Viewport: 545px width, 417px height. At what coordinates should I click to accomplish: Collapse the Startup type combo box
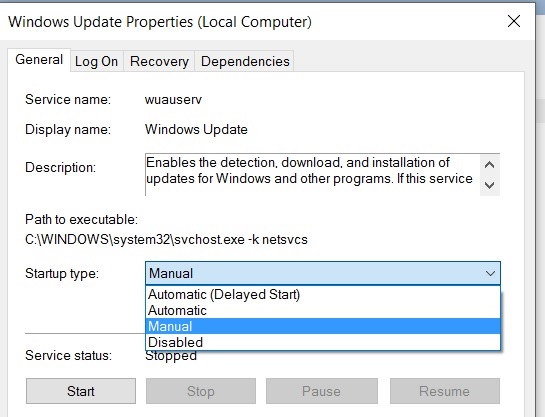pos(323,273)
